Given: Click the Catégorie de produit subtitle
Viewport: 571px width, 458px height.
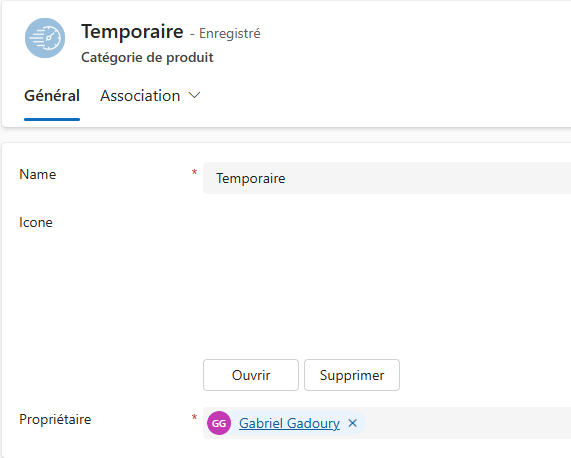Looking at the screenshot, I should tap(147, 58).
